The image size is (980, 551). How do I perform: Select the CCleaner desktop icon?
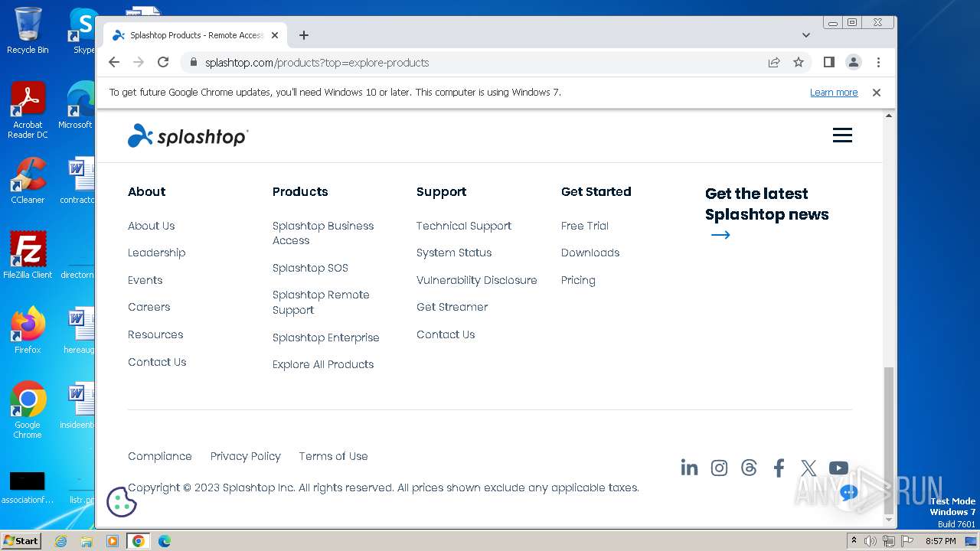(28, 181)
